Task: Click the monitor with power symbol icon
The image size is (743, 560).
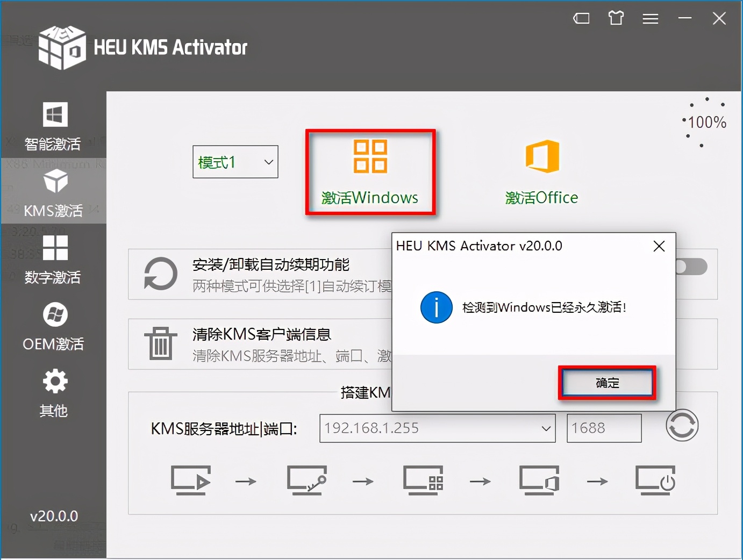Action: [655, 480]
